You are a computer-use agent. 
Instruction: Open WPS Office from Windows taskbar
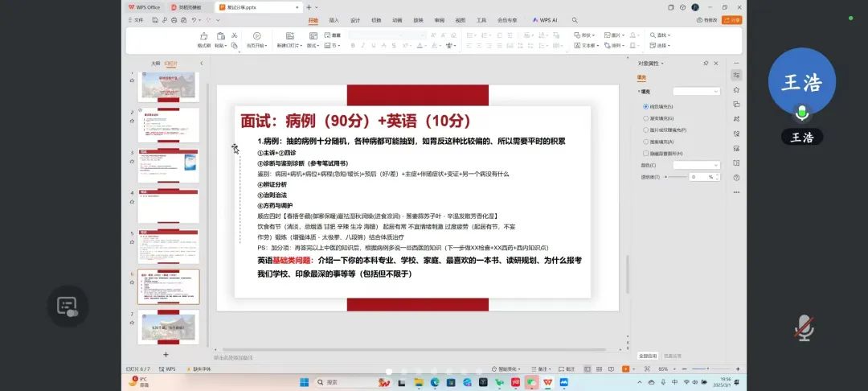[548, 382]
